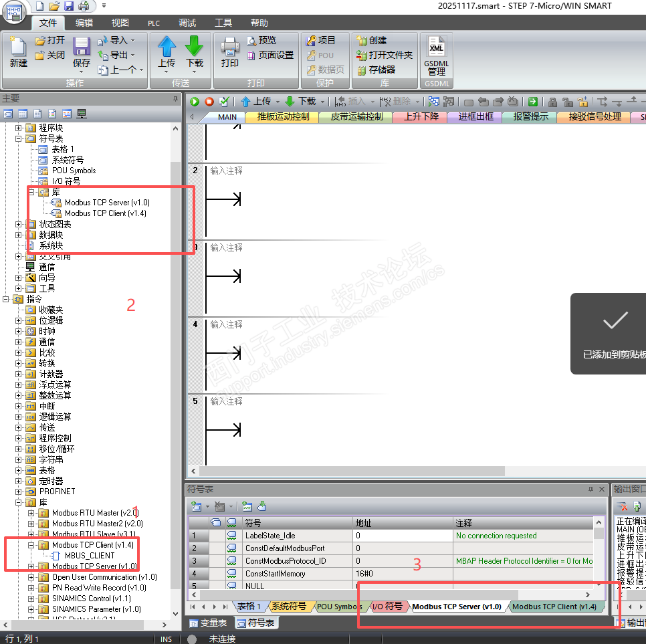Expand Modbus RTU Master (v2.0) library
This screenshot has width=646, height=644.
pyautogui.click(x=31, y=513)
